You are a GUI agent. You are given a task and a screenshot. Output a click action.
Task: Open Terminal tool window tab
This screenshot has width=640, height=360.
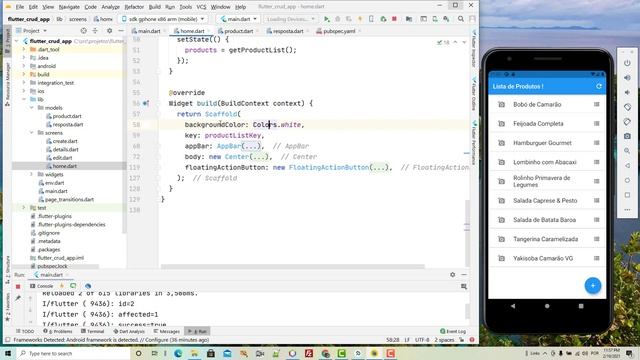93,331
